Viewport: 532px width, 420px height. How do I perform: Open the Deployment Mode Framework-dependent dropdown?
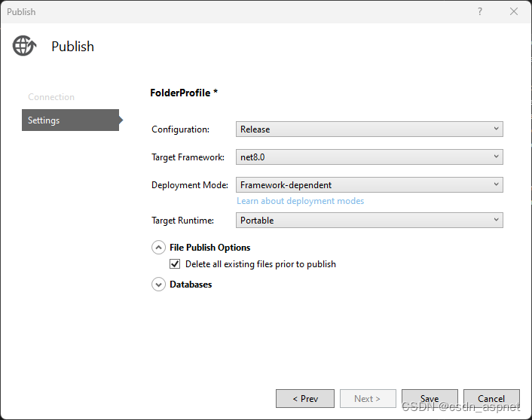coord(369,184)
